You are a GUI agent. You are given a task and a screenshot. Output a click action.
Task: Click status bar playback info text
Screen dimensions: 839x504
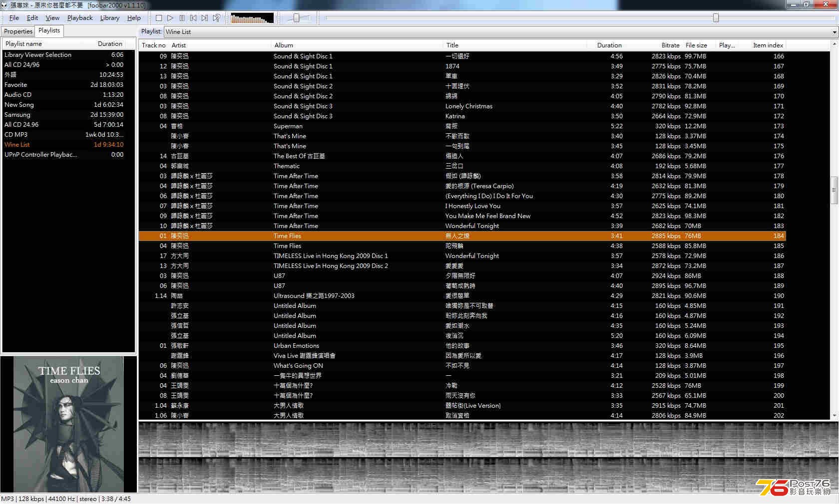[66, 499]
